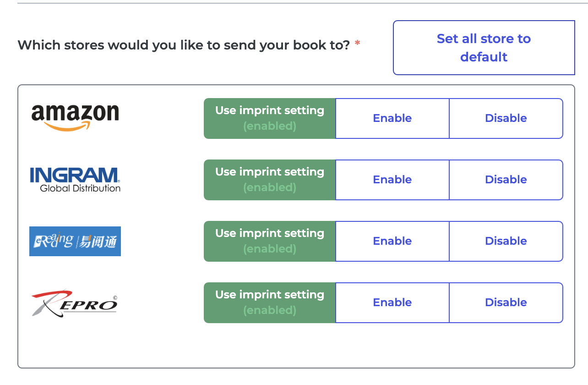Screen dimensions: 588x385
Task: Enable distribution to eReading
Action: point(392,241)
